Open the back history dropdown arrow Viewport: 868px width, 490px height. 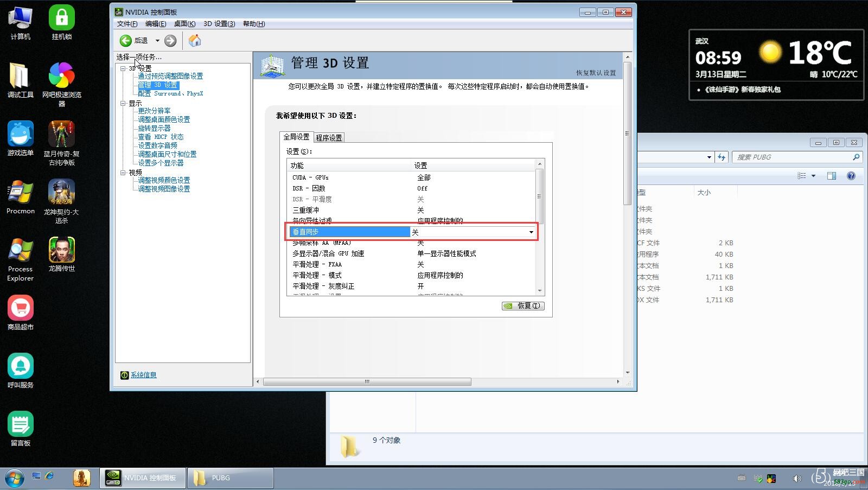tap(157, 41)
